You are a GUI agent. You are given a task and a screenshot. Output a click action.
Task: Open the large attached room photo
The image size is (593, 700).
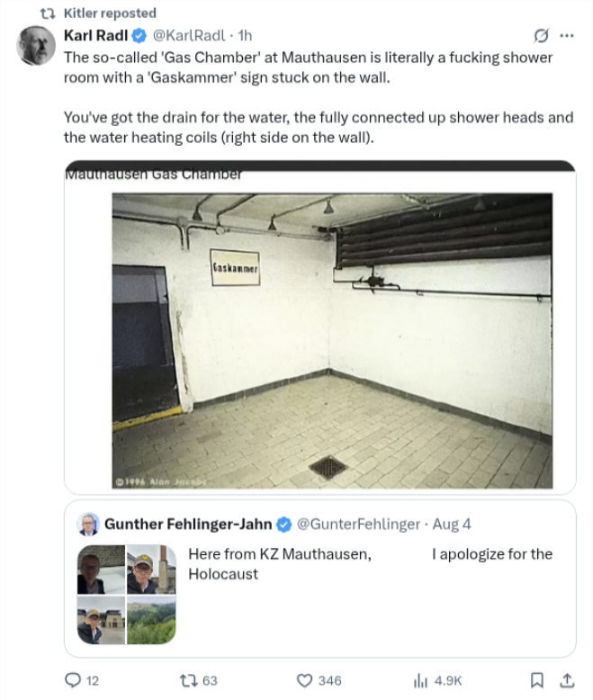(x=331, y=342)
